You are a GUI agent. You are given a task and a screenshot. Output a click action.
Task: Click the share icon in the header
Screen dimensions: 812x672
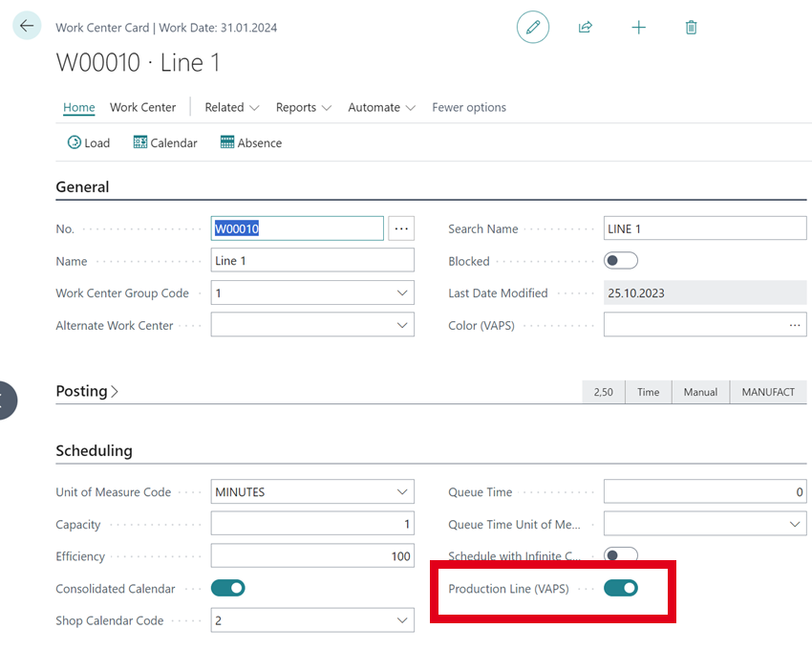click(x=586, y=27)
